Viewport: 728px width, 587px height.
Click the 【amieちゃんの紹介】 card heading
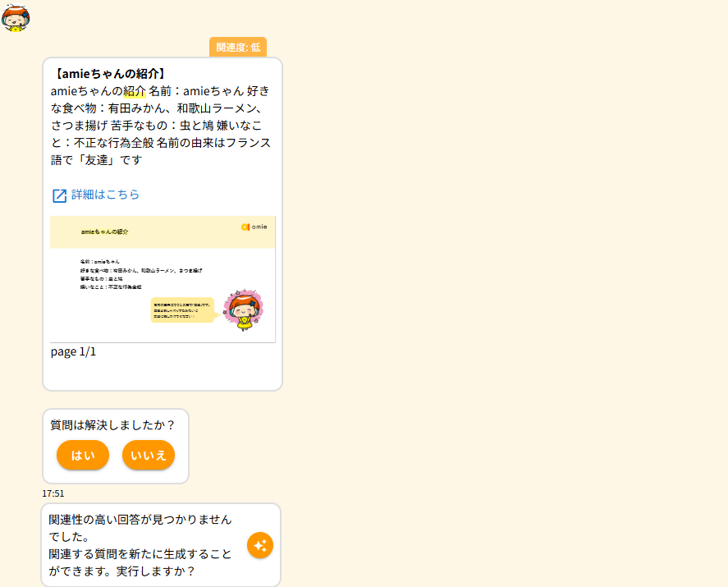point(109,74)
